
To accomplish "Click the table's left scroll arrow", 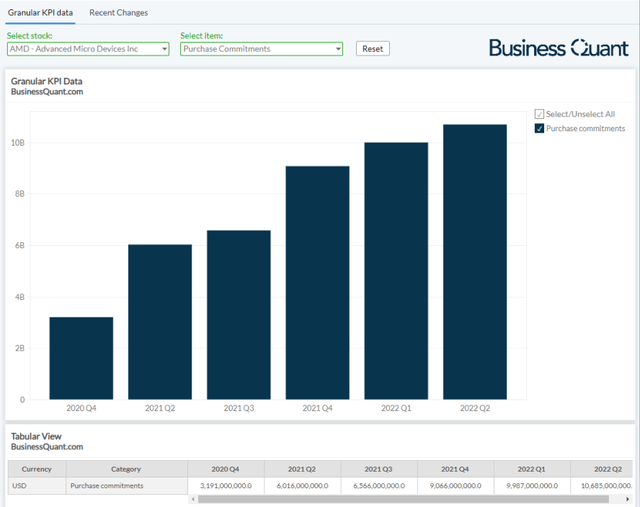I will tap(193, 498).
